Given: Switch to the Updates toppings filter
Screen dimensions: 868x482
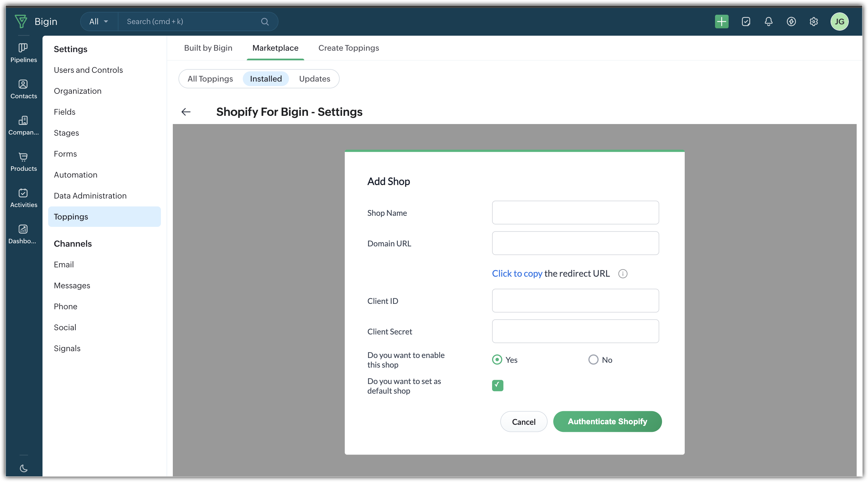Looking at the screenshot, I should (314, 79).
